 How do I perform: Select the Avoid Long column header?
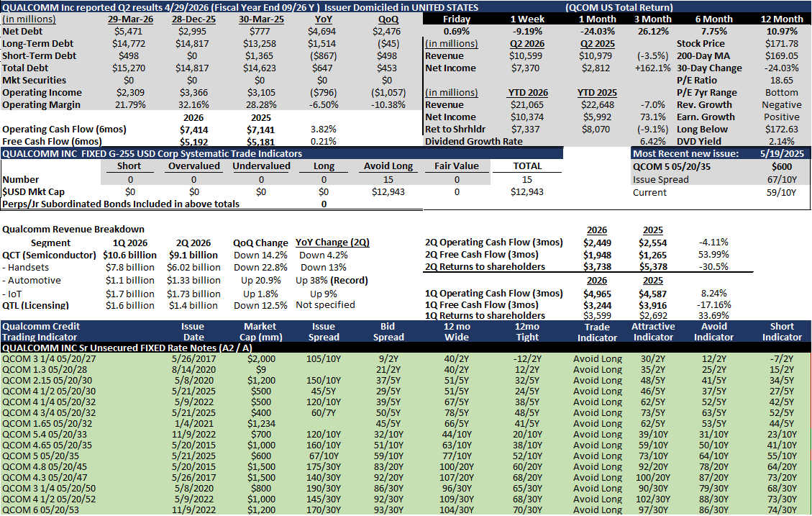388,166
